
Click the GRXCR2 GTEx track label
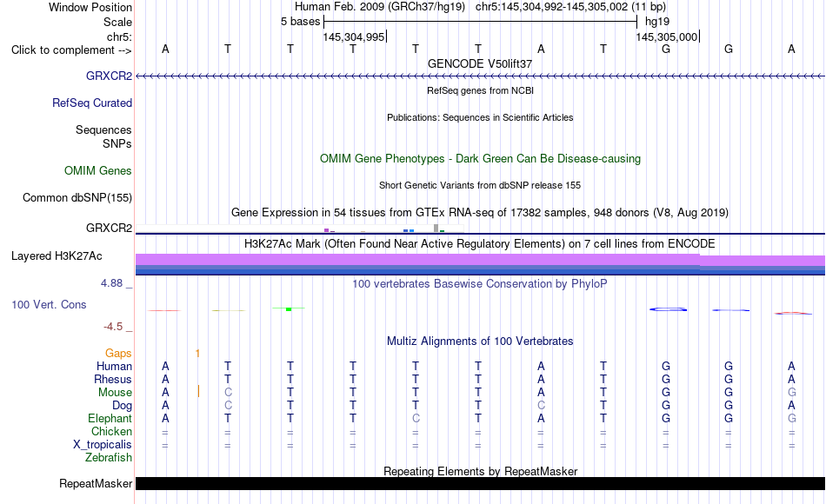point(109,228)
